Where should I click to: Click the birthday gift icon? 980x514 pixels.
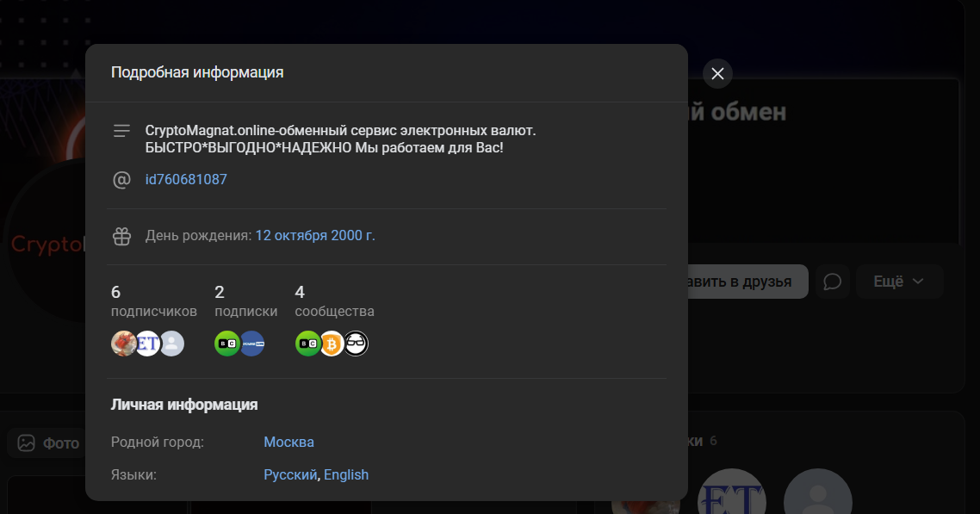coord(122,236)
